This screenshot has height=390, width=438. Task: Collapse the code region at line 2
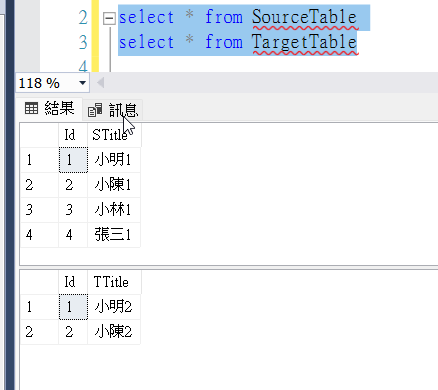(109, 18)
